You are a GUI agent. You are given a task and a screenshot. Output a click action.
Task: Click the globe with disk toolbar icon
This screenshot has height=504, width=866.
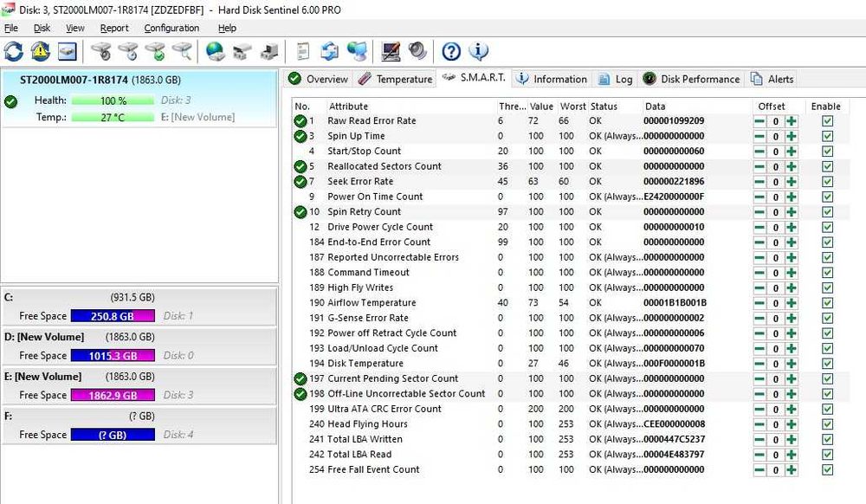(x=215, y=51)
